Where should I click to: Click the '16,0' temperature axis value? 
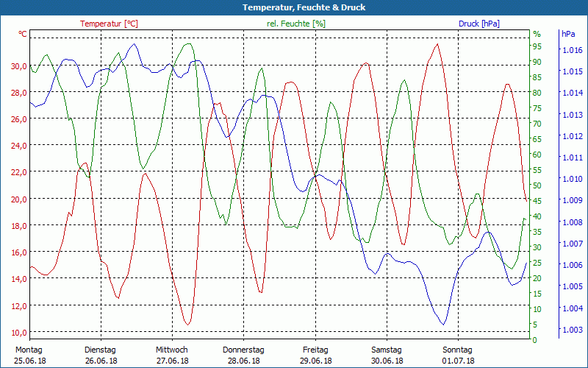pos(19,252)
